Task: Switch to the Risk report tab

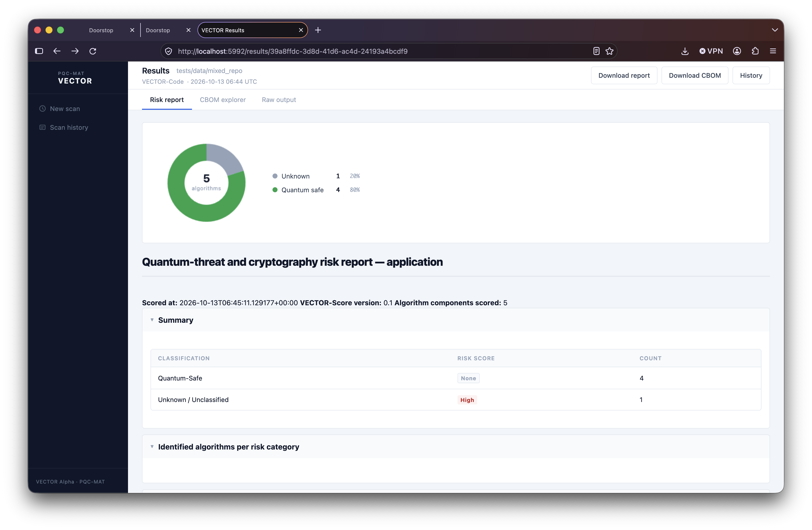Action: click(167, 100)
